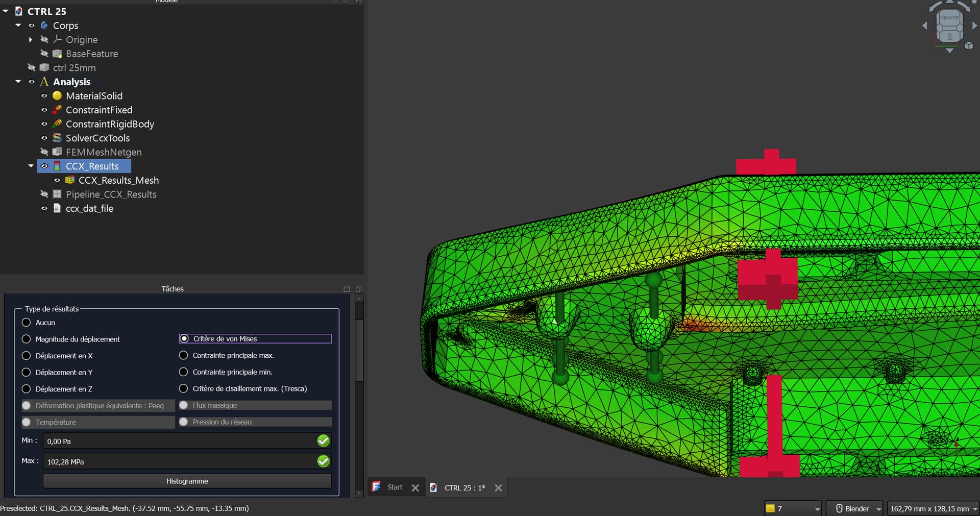Viewport: 980px width, 516px height.
Task: Click the ccx_dat_file document icon
Action: 57,208
